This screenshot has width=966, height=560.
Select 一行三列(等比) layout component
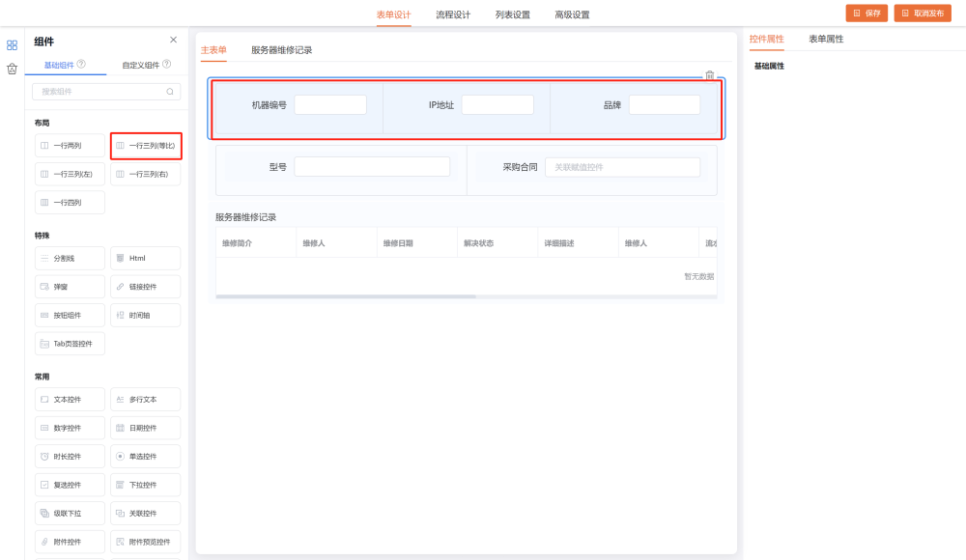pos(146,146)
